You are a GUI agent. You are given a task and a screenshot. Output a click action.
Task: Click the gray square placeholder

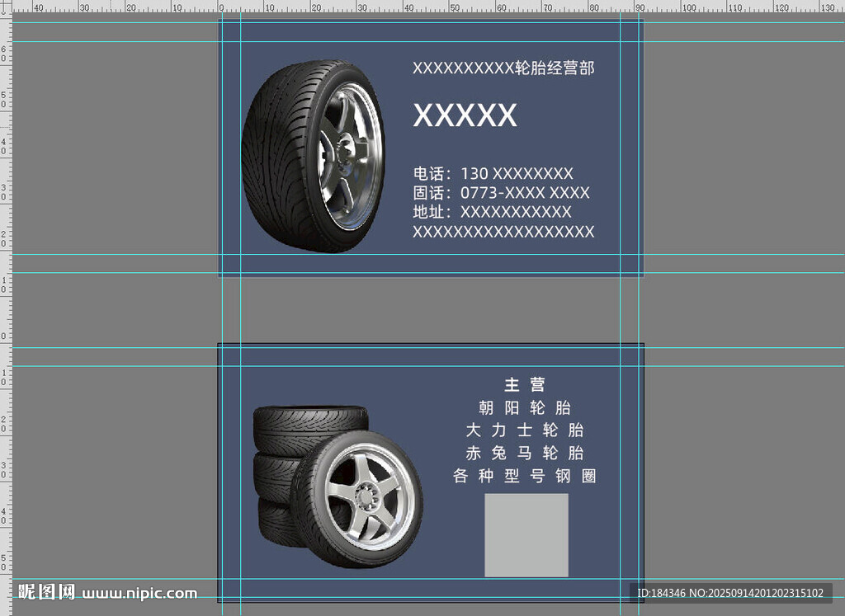click(x=526, y=535)
